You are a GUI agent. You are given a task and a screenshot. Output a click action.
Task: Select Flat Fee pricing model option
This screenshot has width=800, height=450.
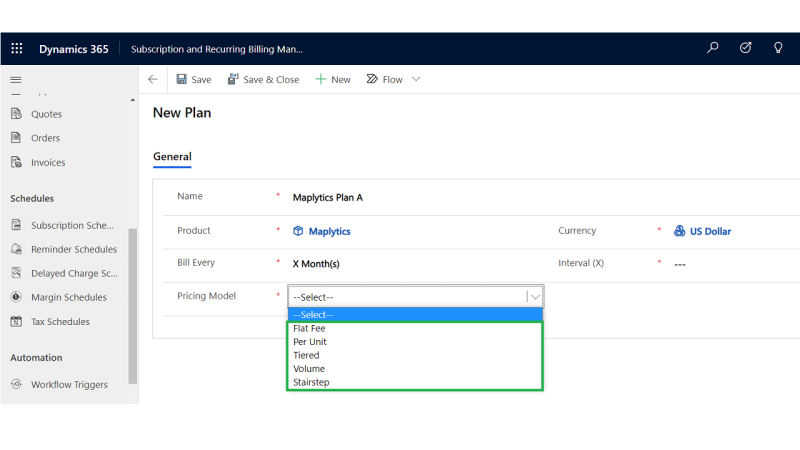click(309, 328)
